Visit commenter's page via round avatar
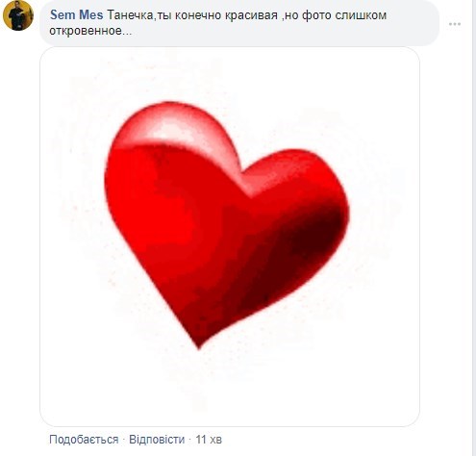 point(18,15)
